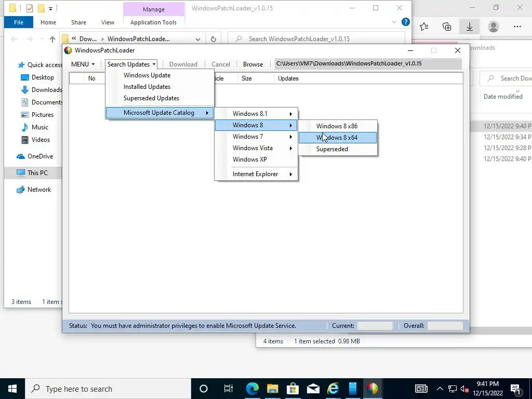Screen dimensions: 532x399
Task: Open Documents in navigation pane
Action: point(42,102)
